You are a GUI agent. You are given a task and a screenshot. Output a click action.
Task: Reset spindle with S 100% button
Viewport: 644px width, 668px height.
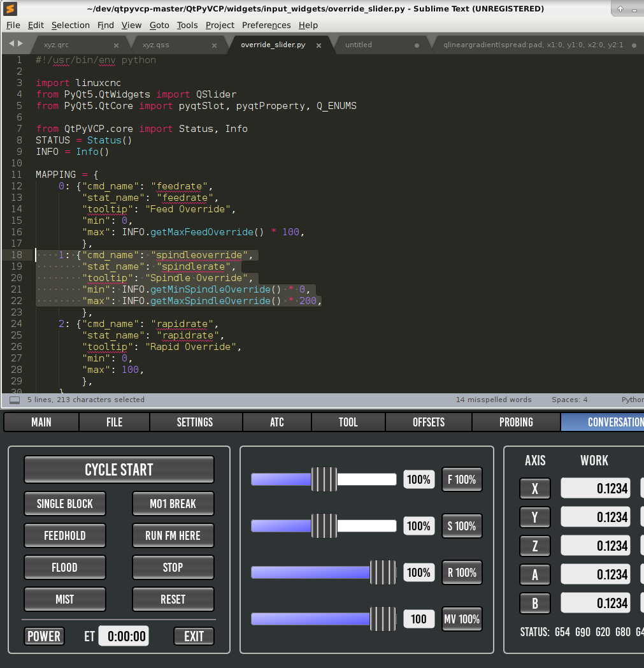click(462, 526)
